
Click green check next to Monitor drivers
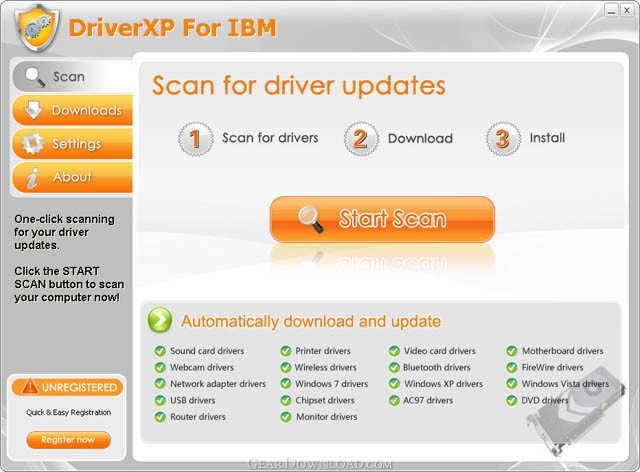pyautogui.click(x=286, y=417)
